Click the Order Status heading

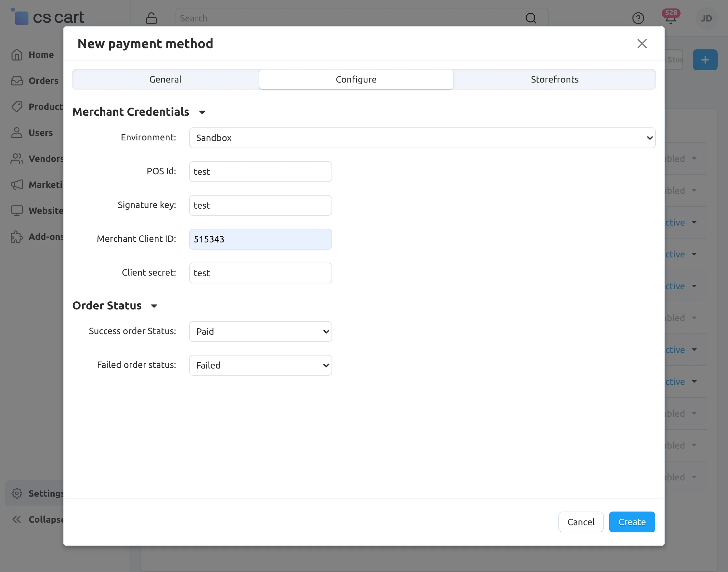pyautogui.click(x=107, y=305)
